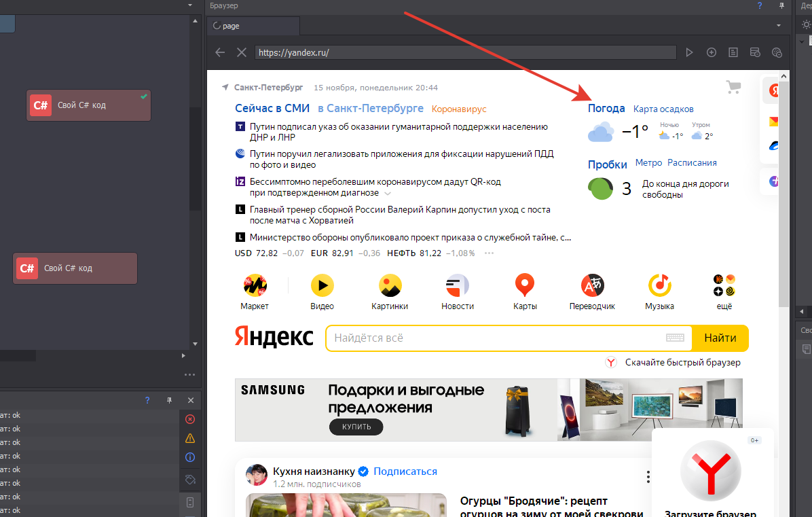Click the cookie icon in browser toolbar
812x517 pixels.
tap(776, 52)
